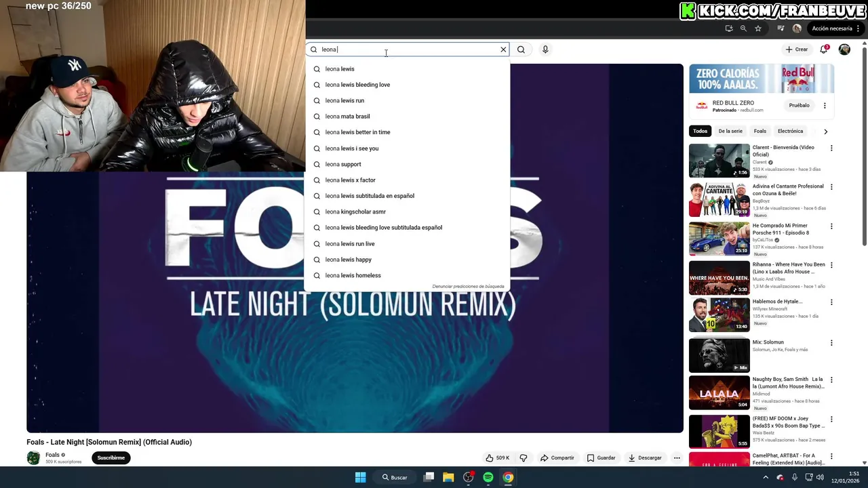Open the browser zoom magnifier icon

point(743,28)
